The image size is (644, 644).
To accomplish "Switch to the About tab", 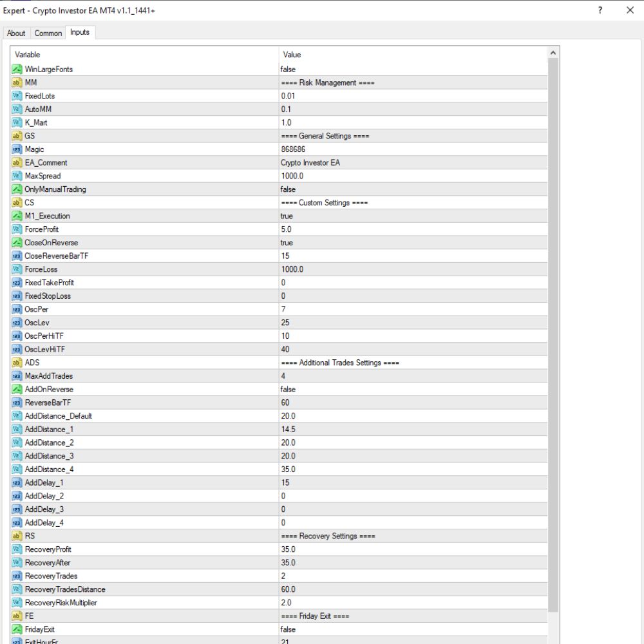I will pos(16,33).
